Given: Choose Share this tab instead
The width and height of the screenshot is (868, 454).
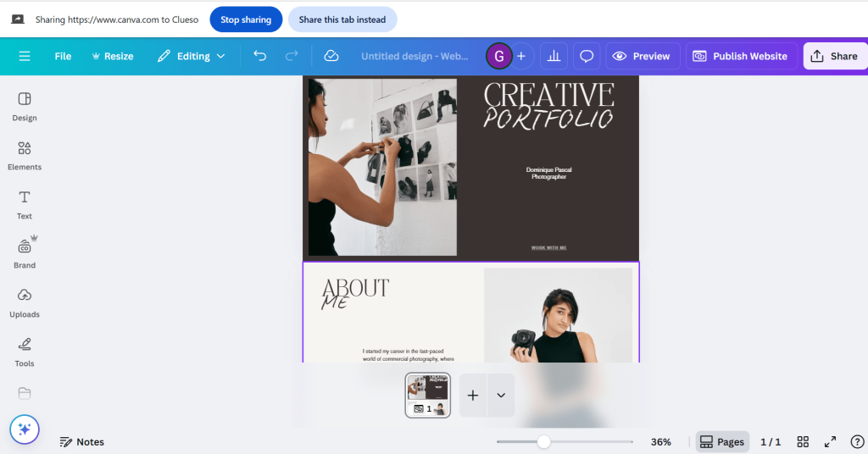Looking at the screenshot, I should (x=342, y=19).
